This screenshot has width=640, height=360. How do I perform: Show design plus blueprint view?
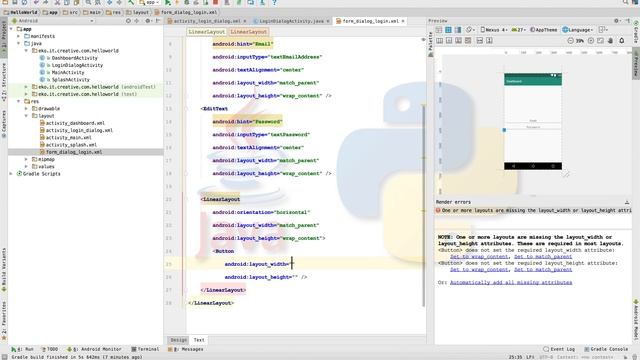(458, 30)
